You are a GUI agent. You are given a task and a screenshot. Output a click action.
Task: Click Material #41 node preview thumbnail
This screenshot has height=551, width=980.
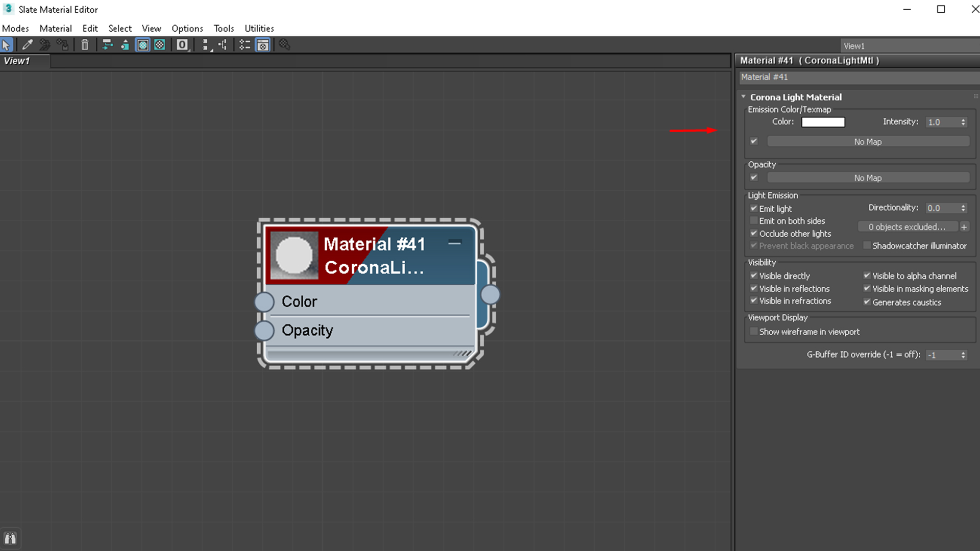pyautogui.click(x=294, y=255)
